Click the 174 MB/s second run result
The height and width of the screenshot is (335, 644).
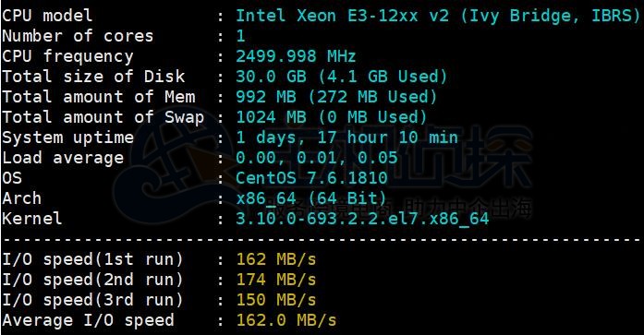[x=276, y=280]
